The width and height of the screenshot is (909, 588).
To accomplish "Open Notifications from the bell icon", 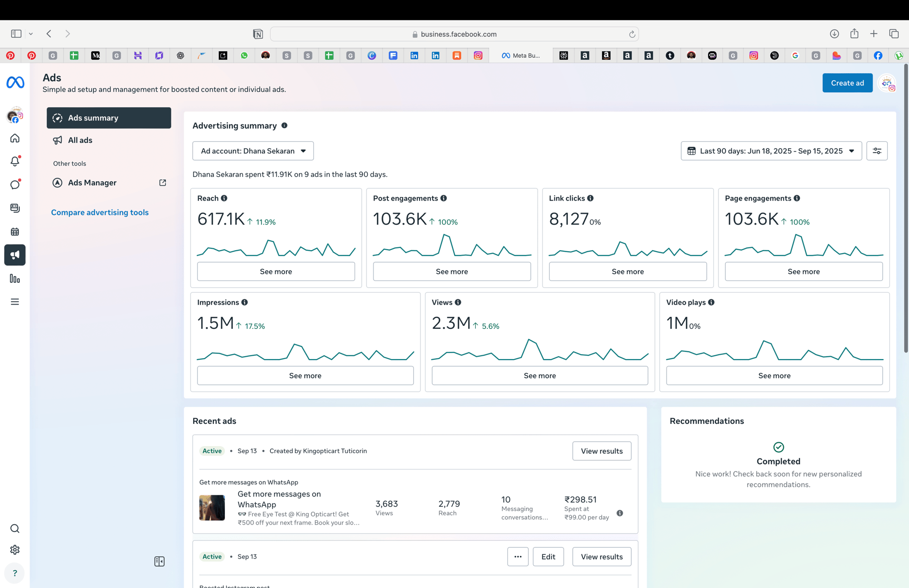I will point(15,161).
